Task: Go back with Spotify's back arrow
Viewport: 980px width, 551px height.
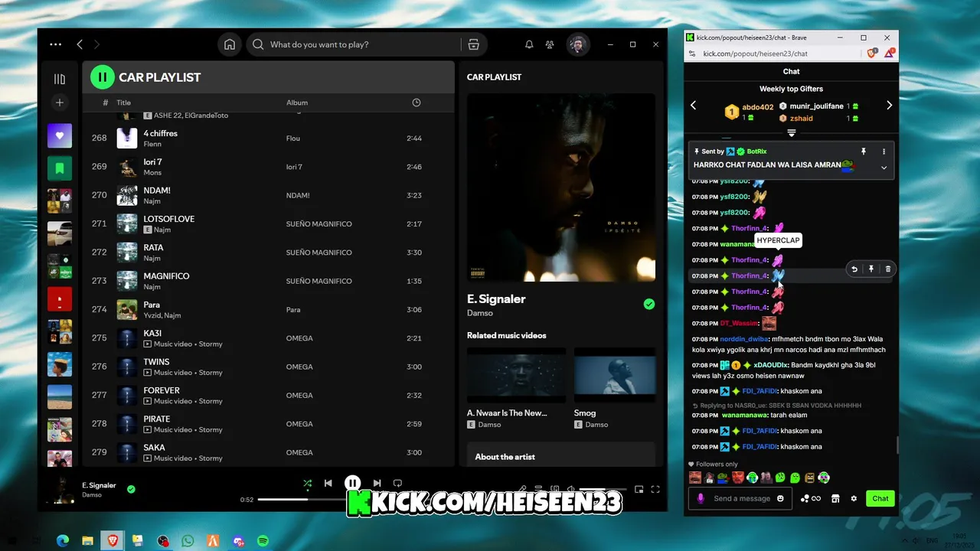Action: coord(80,44)
